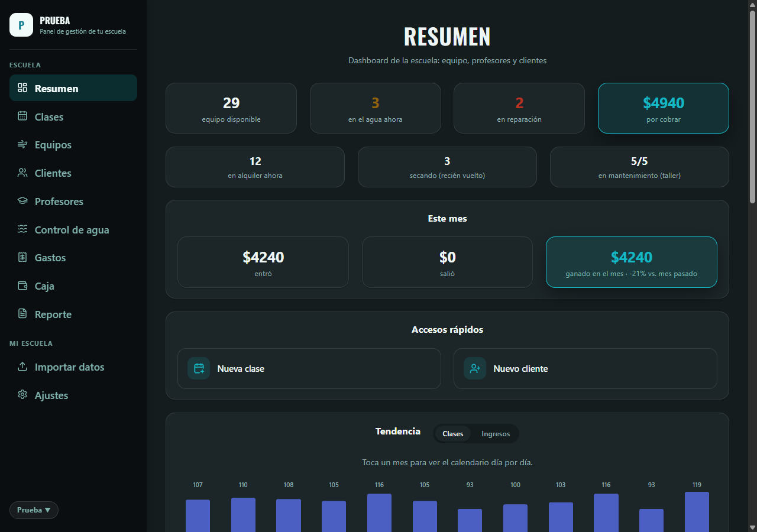
Task: Open the Profesores graduation cap icon
Action: [22, 202]
